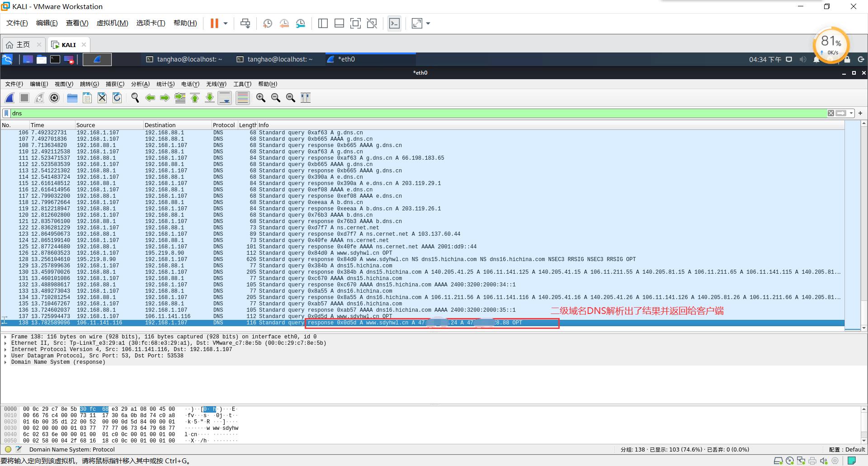Open expert information status indicator
The height and width of the screenshot is (466, 868).
click(x=8, y=449)
